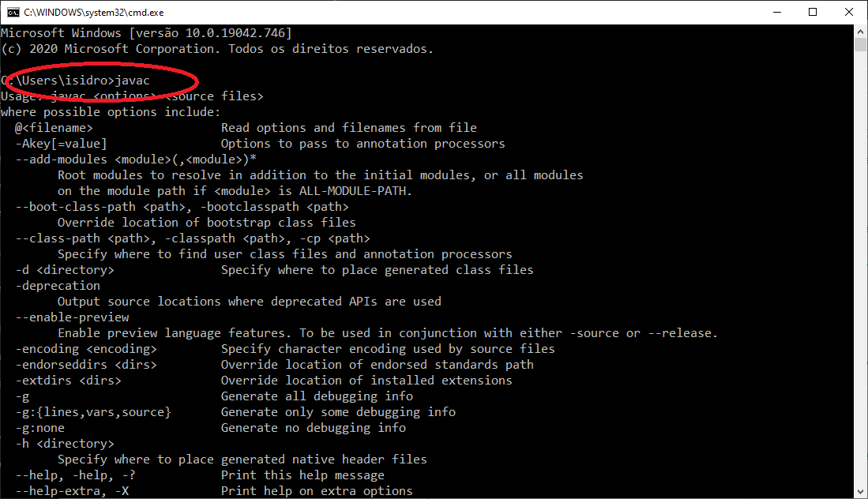Click the -encoding <encoding> option

coord(86,349)
